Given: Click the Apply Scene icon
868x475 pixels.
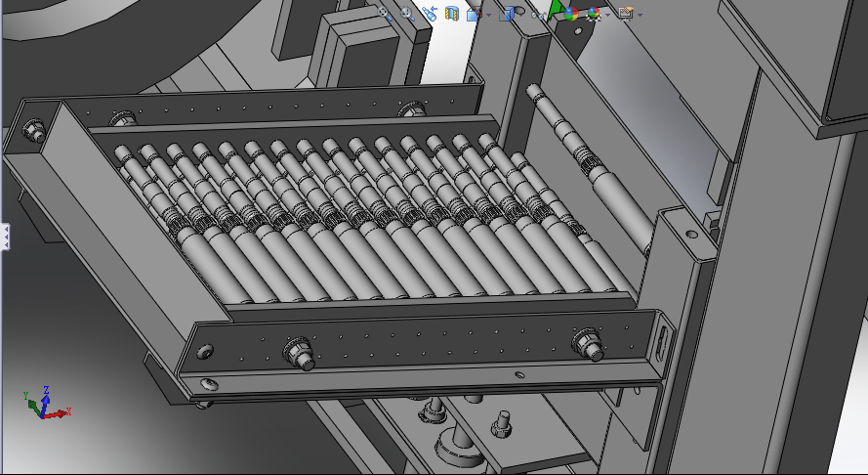Looking at the screenshot, I should click(594, 14).
